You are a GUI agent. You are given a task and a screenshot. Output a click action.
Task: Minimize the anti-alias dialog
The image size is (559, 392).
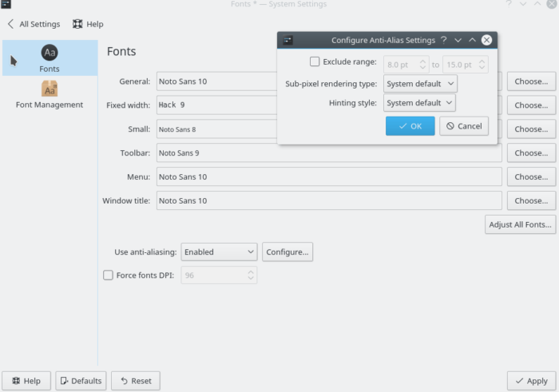click(x=458, y=40)
